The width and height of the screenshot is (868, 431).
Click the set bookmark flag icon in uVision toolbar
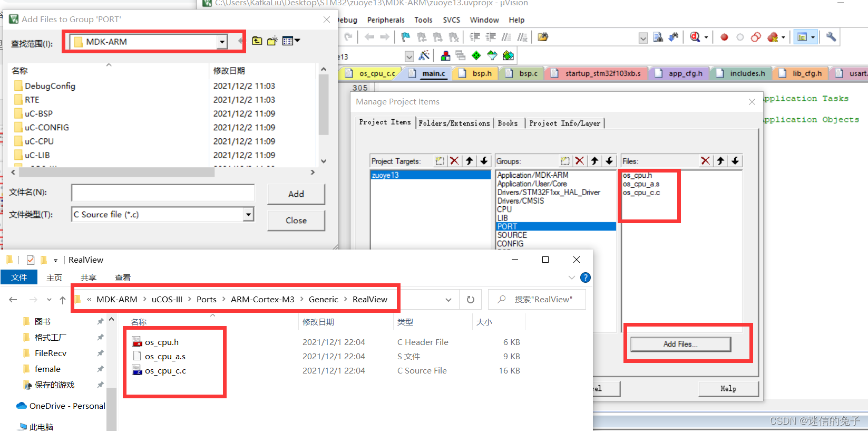pyautogui.click(x=405, y=37)
